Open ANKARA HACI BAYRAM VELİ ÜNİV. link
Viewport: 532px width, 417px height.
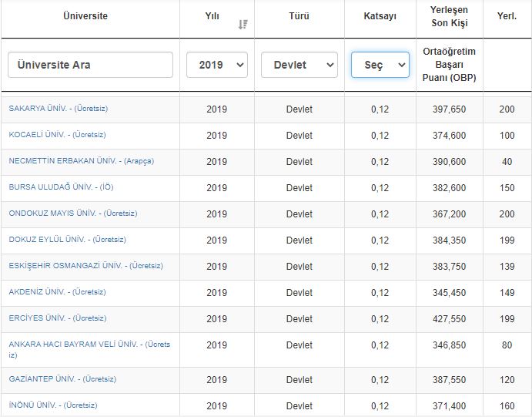[89, 349]
